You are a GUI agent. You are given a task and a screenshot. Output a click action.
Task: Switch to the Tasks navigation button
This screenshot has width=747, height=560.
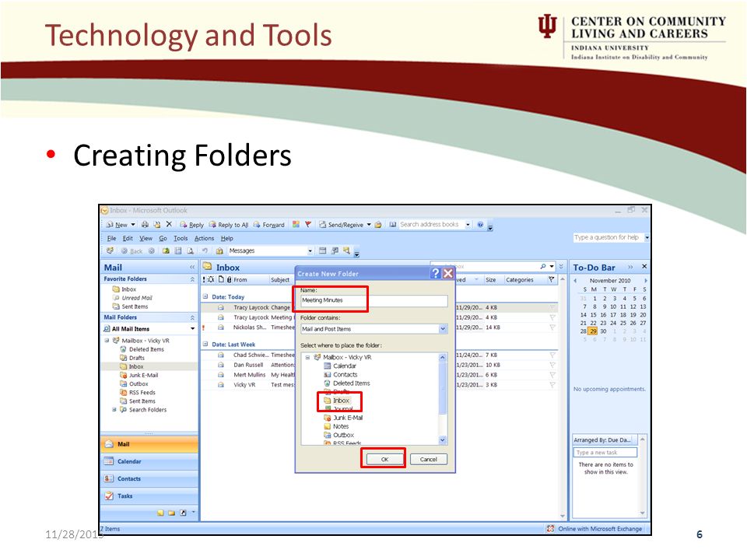pyautogui.click(x=149, y=495)
